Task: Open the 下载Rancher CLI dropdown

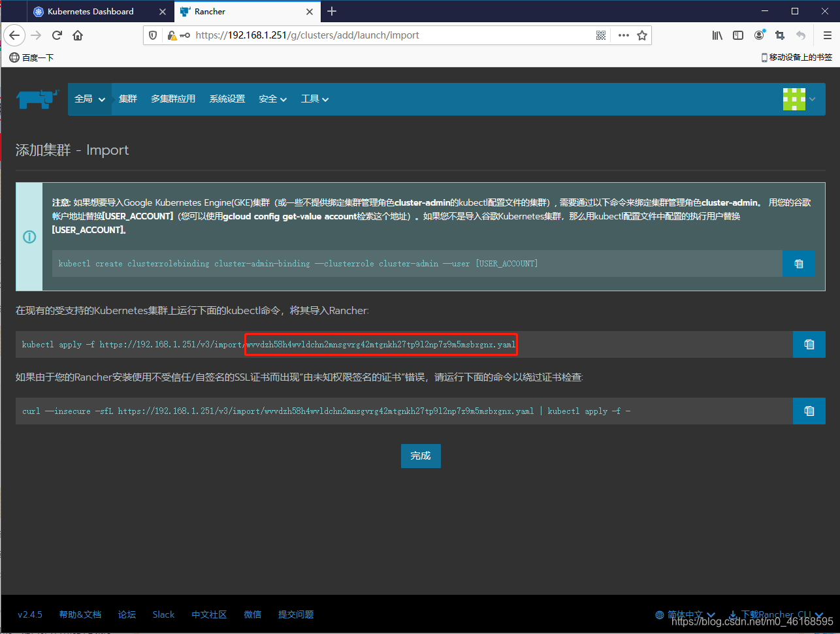Action: [776, 614]
